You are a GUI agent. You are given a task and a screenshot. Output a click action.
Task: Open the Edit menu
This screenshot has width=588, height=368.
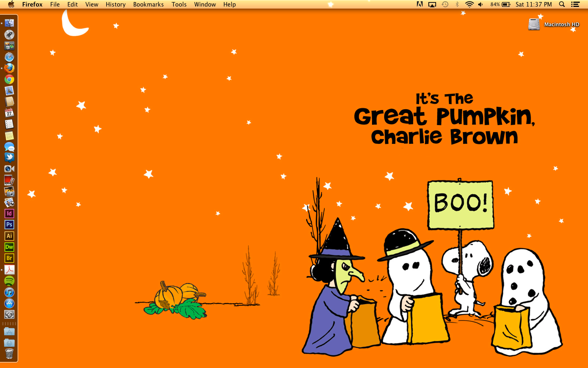point(72,4)
